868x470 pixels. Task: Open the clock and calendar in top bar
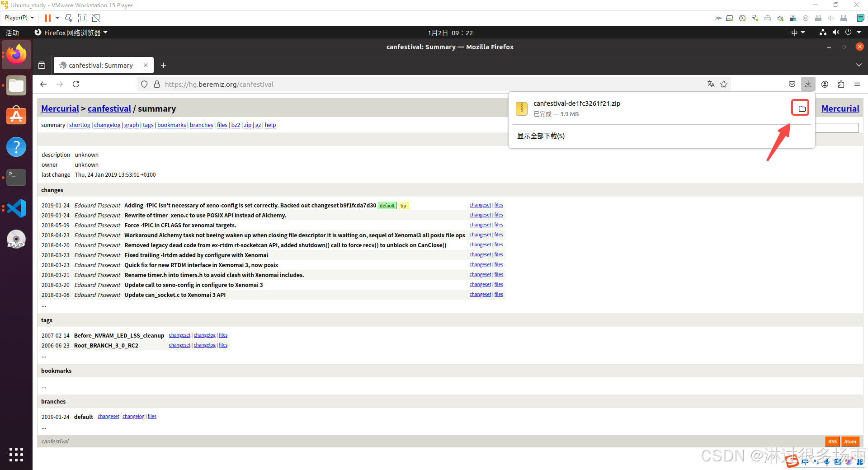point(450,33)
